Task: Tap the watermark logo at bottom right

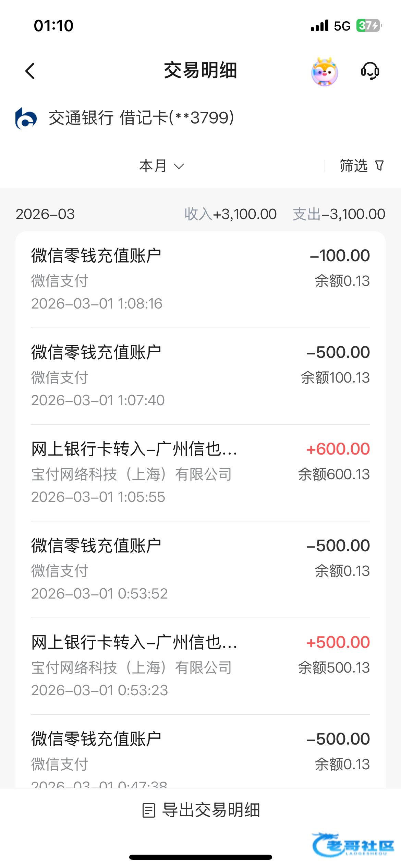Action: pos(353,845)
